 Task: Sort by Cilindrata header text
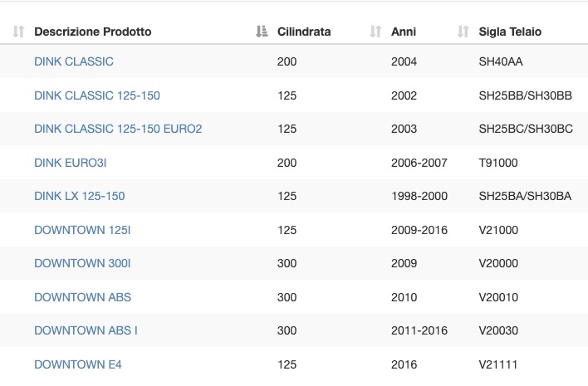pos(304,32)
